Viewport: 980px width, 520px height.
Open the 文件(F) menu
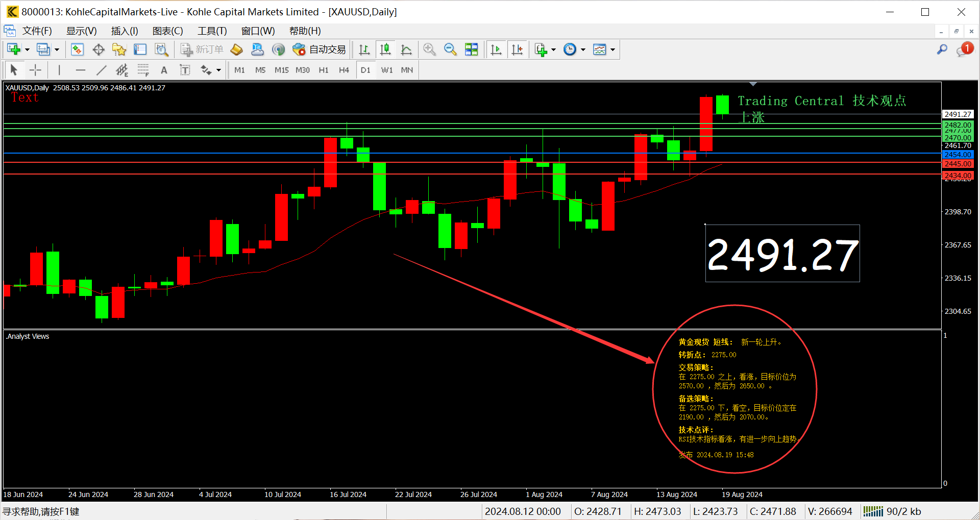coord(37,31)
